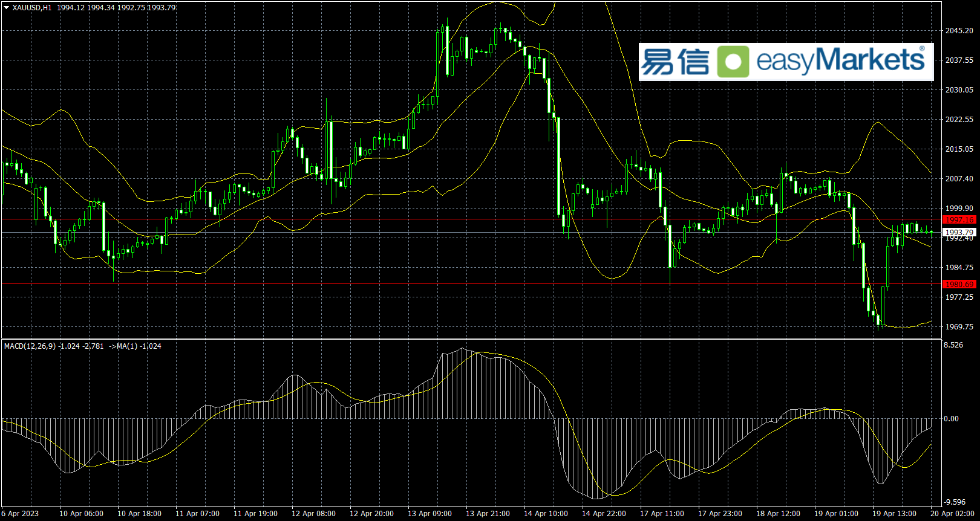Click the 20 Apr 02:00 time label
This screenshot has height=521, width=980.
952,514
